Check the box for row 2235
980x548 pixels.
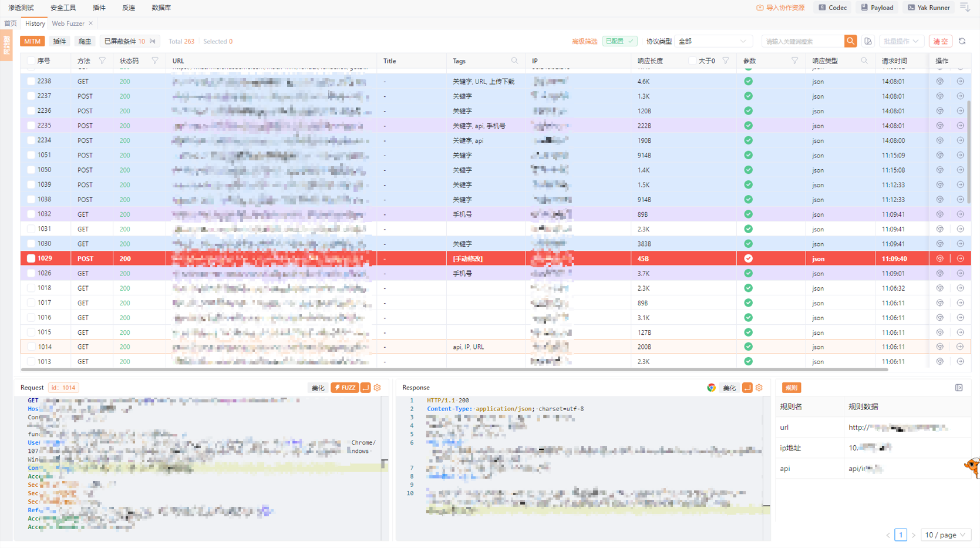(31, 126)
